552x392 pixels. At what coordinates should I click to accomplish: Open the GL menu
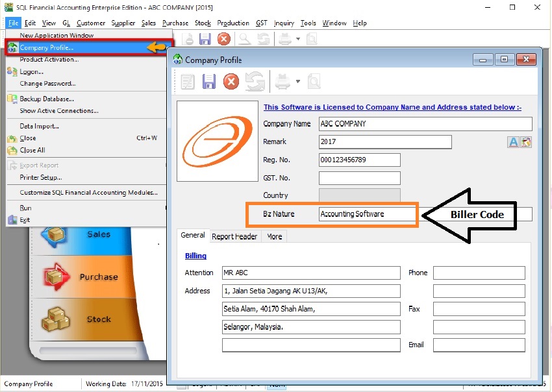tap(66, 23)
